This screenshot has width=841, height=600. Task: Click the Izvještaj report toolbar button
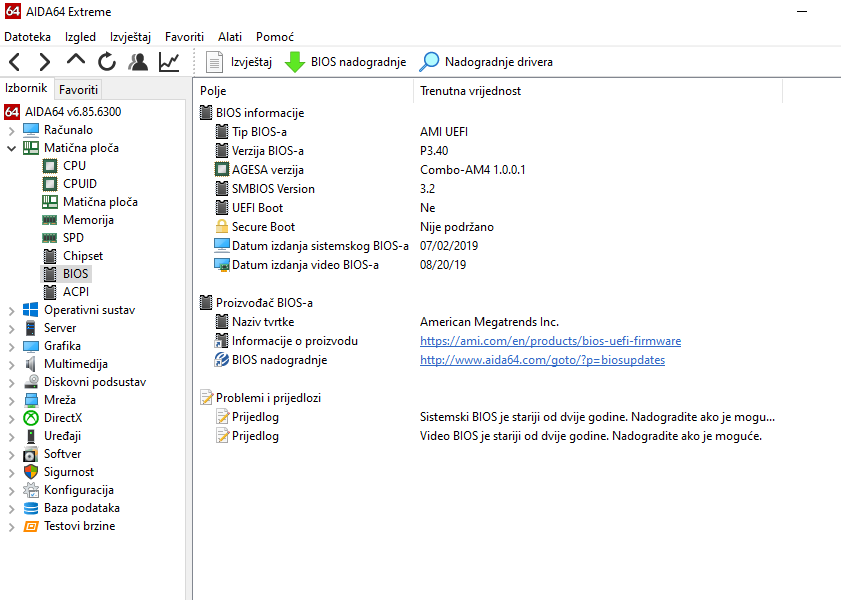(239, 62)
